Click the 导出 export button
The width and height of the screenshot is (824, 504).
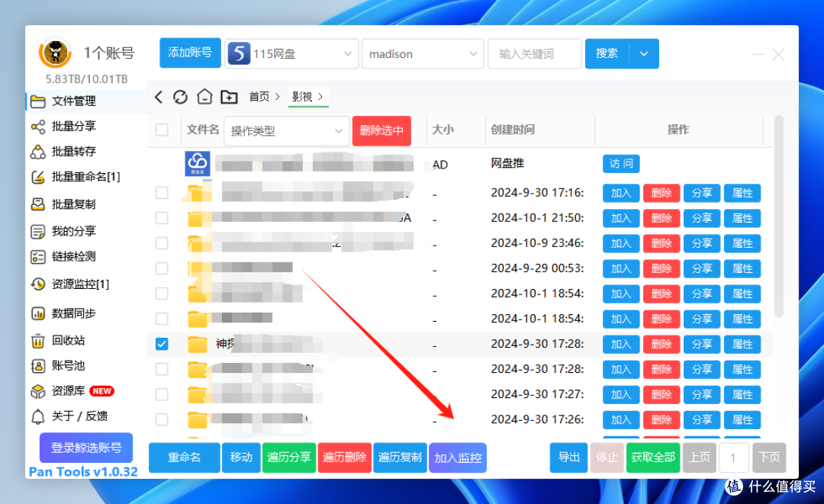pyautogui.click(x=568, y=457)
